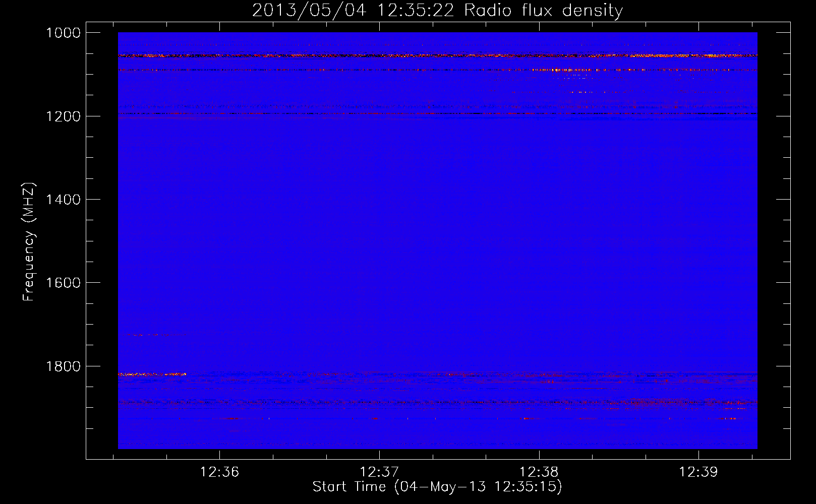
Task: Click the 12:38 time tick label
Action: (539, 472)
